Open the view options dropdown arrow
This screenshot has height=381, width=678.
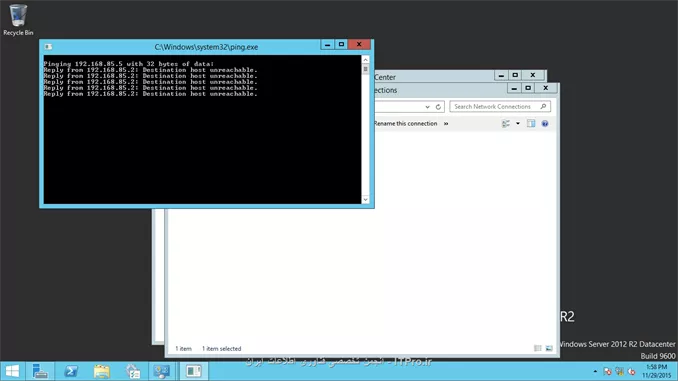tap(518, 124)
